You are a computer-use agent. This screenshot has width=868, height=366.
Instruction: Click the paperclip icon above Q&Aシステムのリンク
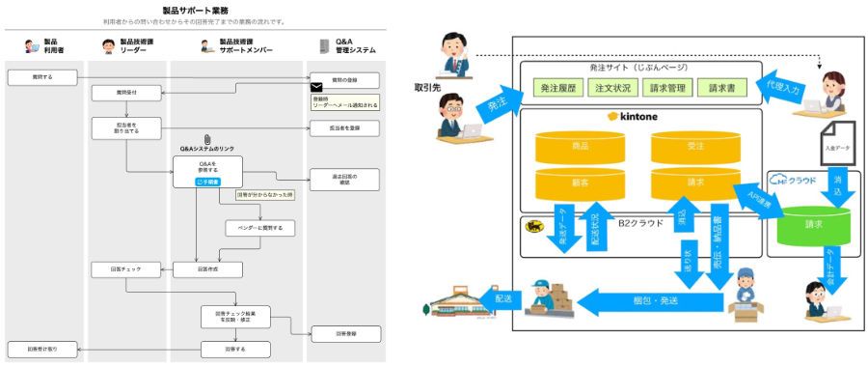click(x=207, y=140)
